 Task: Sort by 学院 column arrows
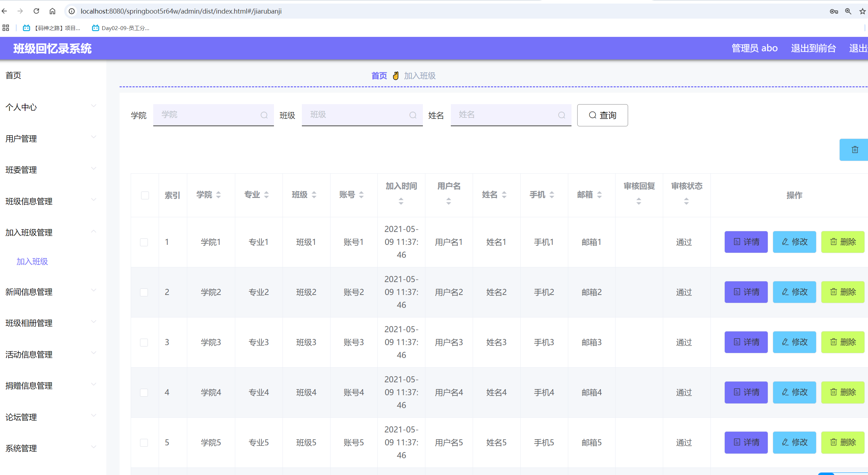[218, 195]
